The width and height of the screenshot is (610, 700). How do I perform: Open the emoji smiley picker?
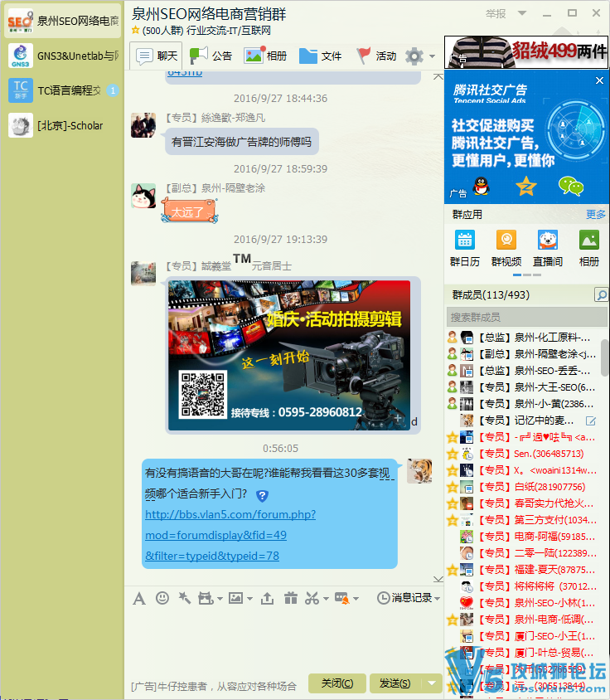(162, 598)
